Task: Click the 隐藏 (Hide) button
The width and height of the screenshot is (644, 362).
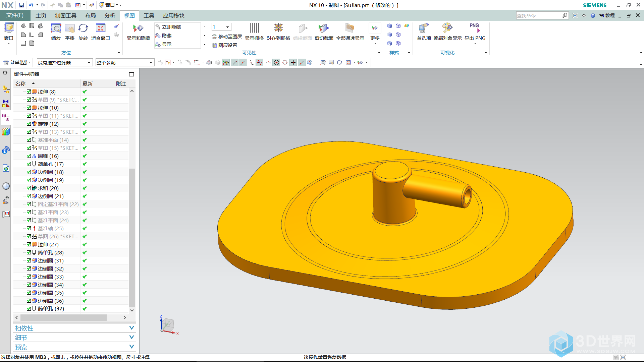Action: pos(163,36)
